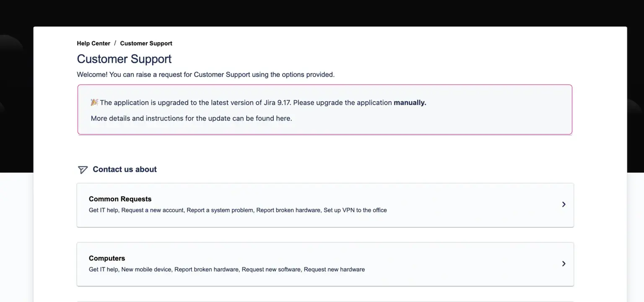This screenshot has width=644, height=302.
Task: Click the paper plane icon beside Contact us about
Action: click(x=83, y=170)
